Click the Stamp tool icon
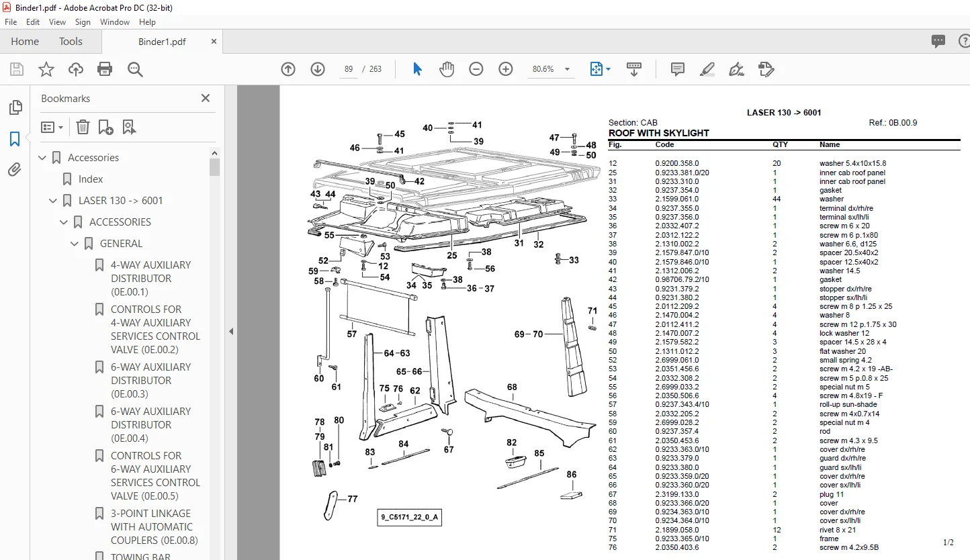Screen dimensions: 970x560 pyautogui.click(x=766, y=69)
